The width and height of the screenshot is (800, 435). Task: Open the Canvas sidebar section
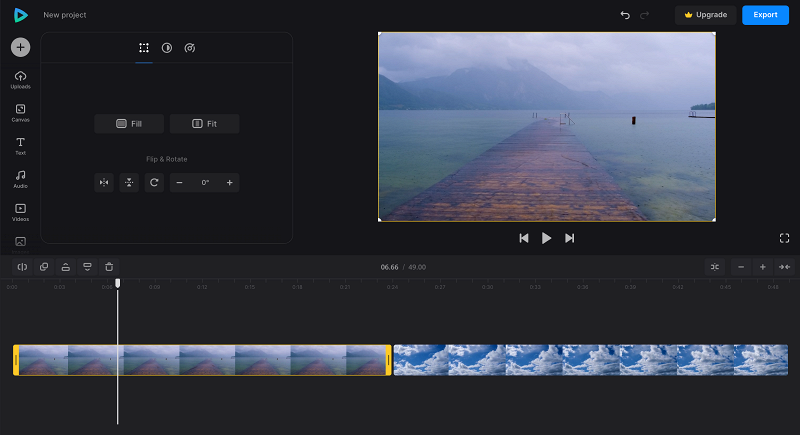pyautogui.click(x=20, y=113)
